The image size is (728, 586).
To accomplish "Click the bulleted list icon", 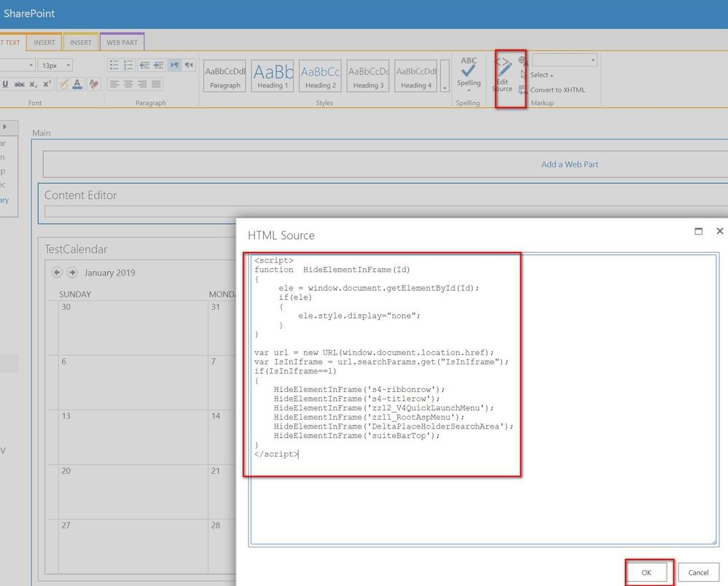I will (x=114, y=65).
